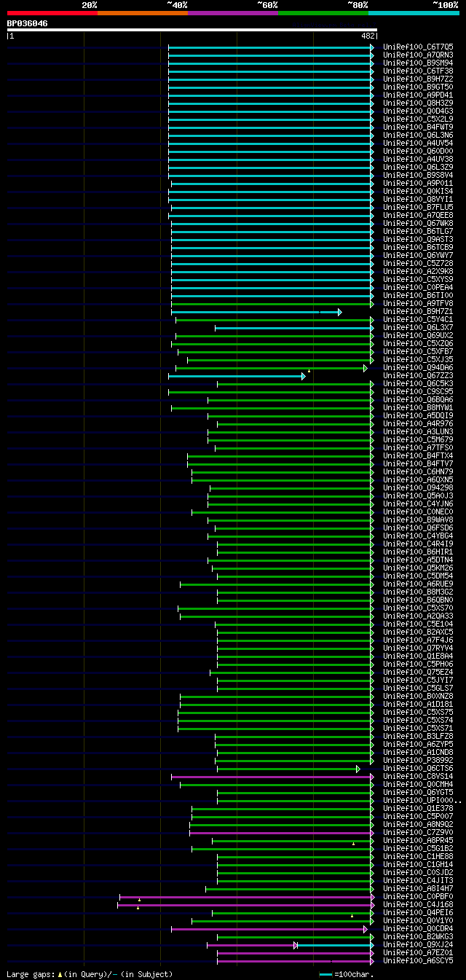The image size is (466, 980).
Task: Open the UniRef100_C4J168 hit
Action: tap(418, 904)
